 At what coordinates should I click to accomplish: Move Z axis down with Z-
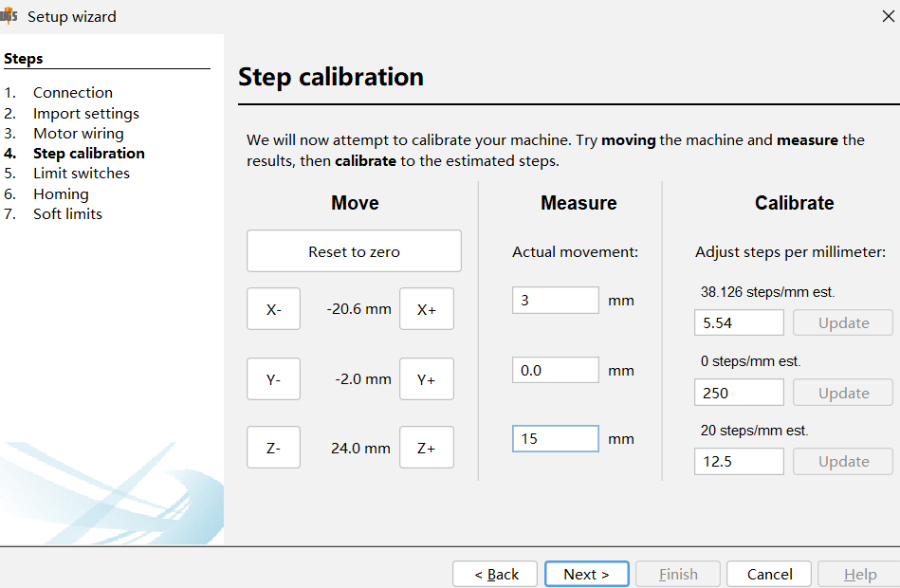pyautogui.click(x=273, y=448)
